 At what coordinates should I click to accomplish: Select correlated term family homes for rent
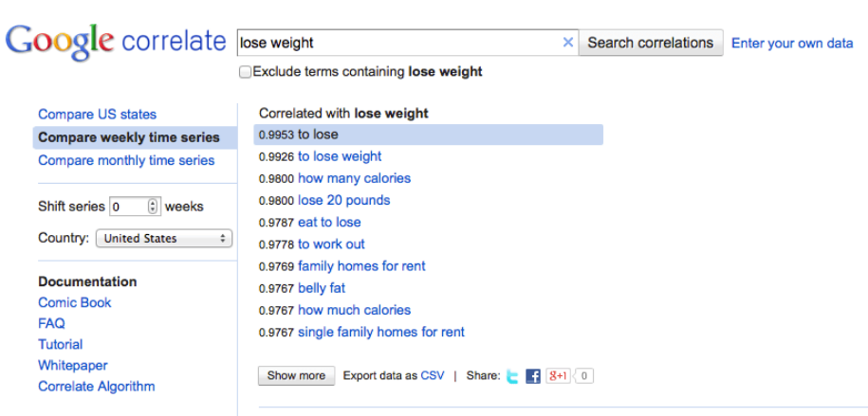tap(361, 266)
